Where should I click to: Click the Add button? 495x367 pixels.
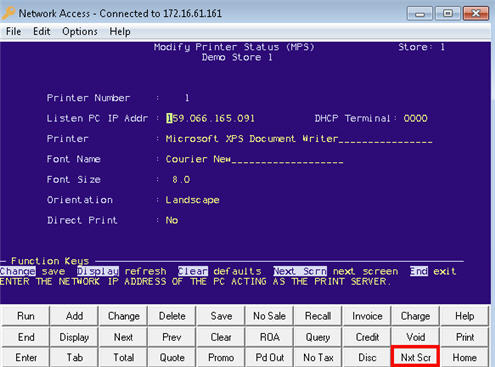74,316
